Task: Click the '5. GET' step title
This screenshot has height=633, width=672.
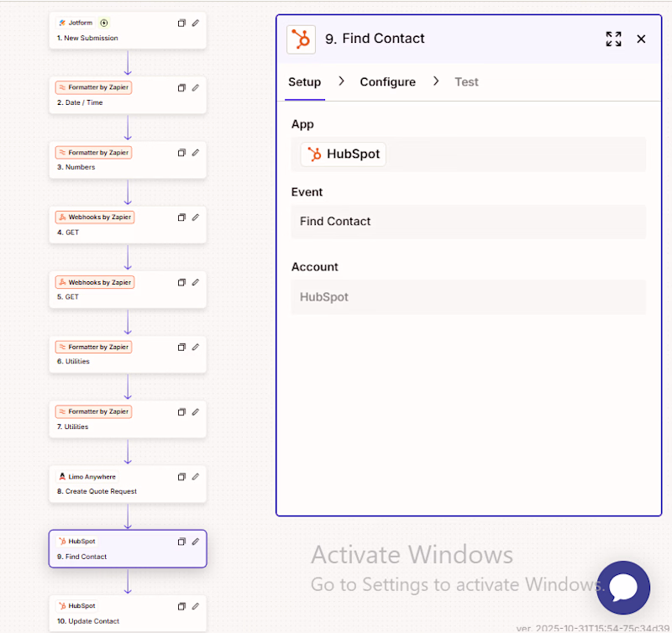Action: pos(68,297)
